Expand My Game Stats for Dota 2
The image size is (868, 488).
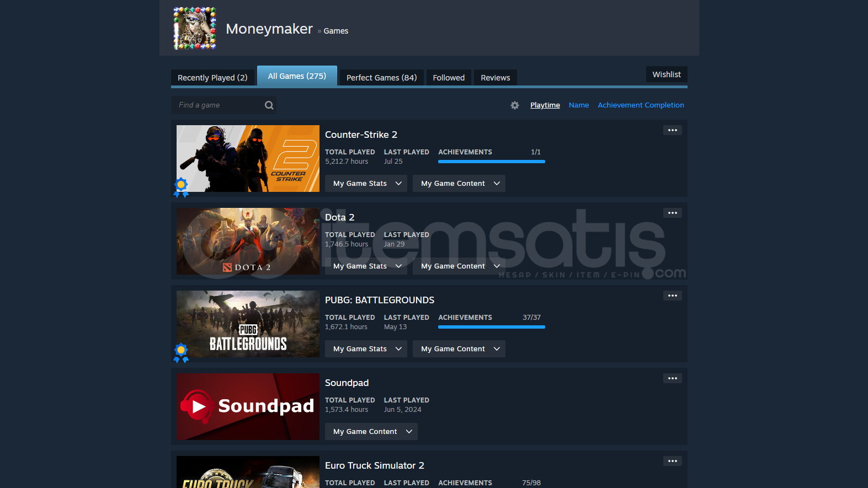366,266
